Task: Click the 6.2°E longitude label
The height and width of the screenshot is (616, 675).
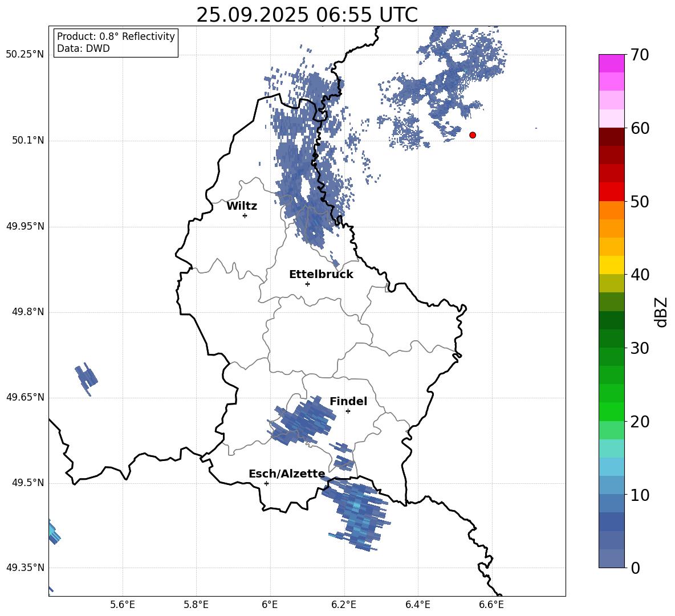Action: [x=344, y=605]
